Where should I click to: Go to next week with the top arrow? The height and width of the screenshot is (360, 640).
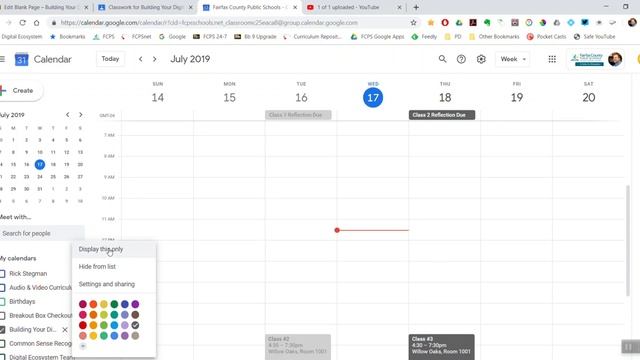coord(154,59)
